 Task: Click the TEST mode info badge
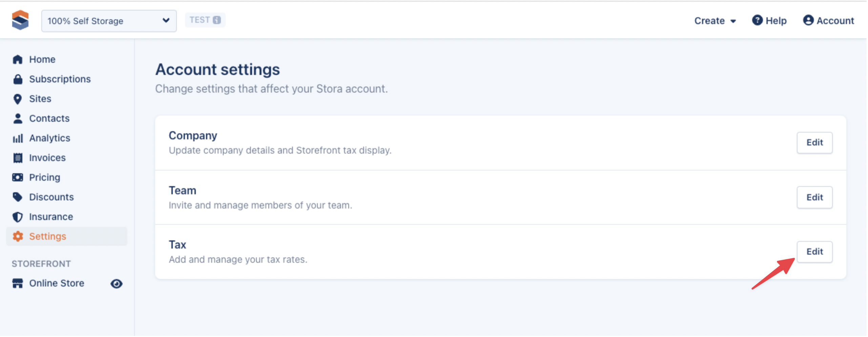pyautogui.click(x=205, y=20)
